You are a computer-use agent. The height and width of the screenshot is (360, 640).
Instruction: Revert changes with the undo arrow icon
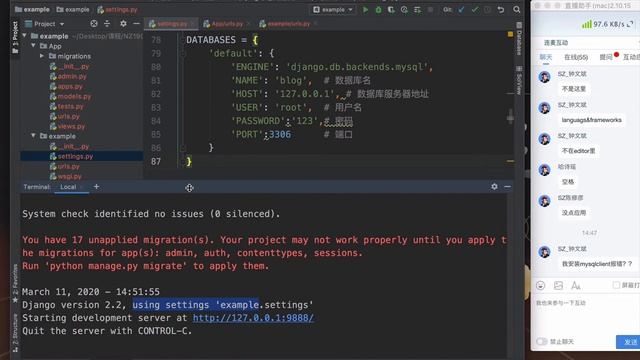[x=501, y=9]
